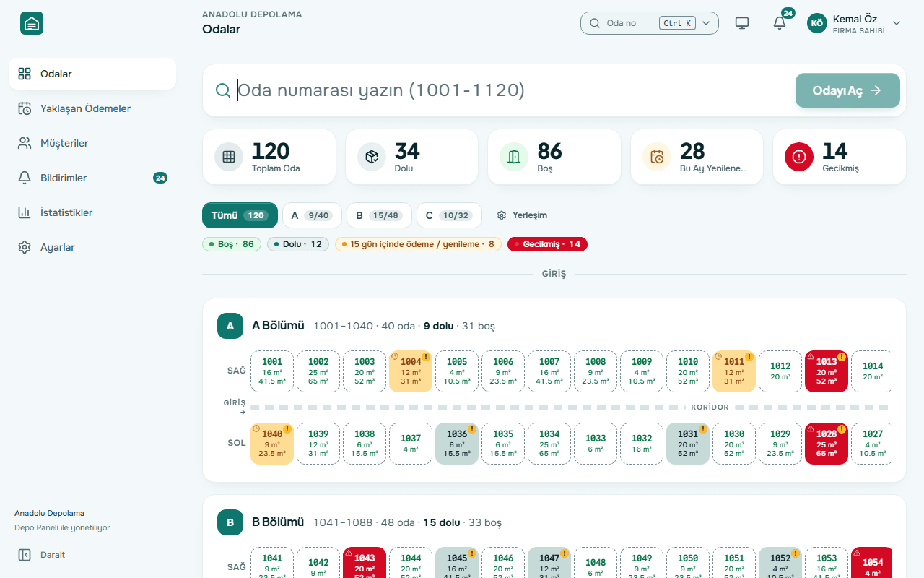Screen dimensions: 924x578
Task: Click the A section badge icon
Action: point(230,326)
